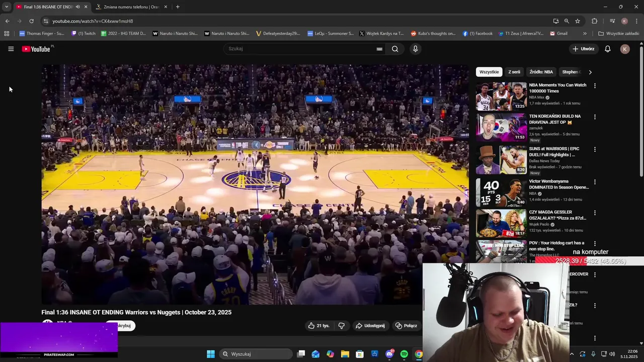Select the Wszystkie filter chip

coord(489,72)
